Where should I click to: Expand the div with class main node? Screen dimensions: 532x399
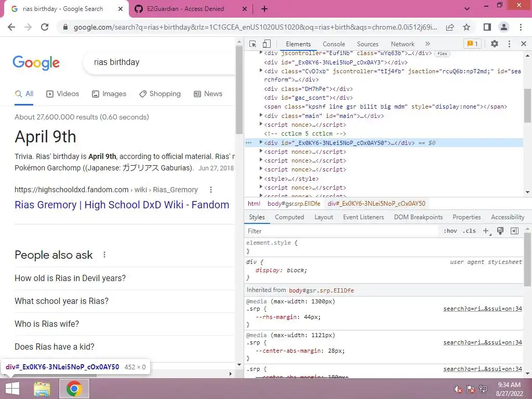click(x=261, y=115)
